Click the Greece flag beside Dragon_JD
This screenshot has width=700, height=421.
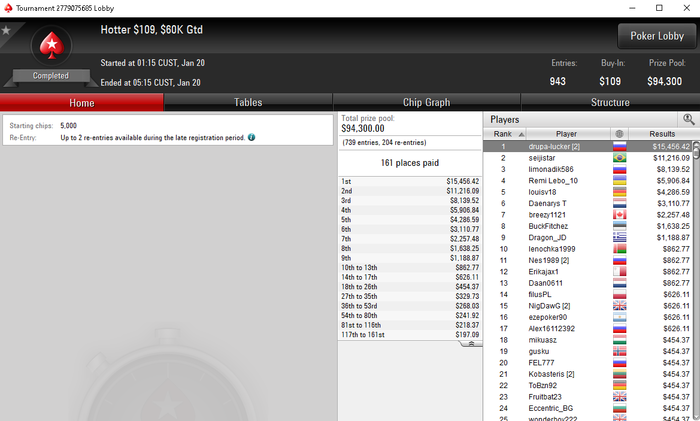pyautogui.click(x=620, y=238)
